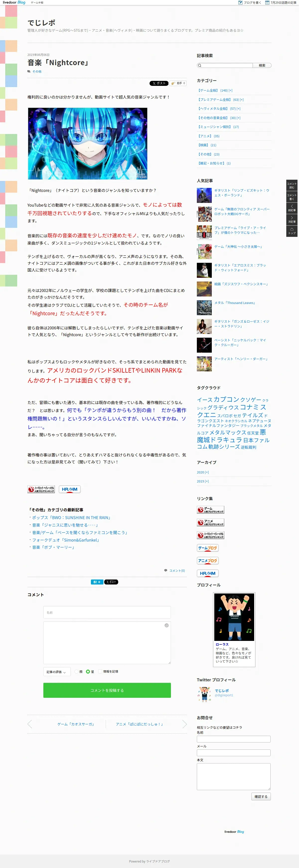Go to next article via 次記事 button
This screenshot has width=299, height=868.
point(292,220)
